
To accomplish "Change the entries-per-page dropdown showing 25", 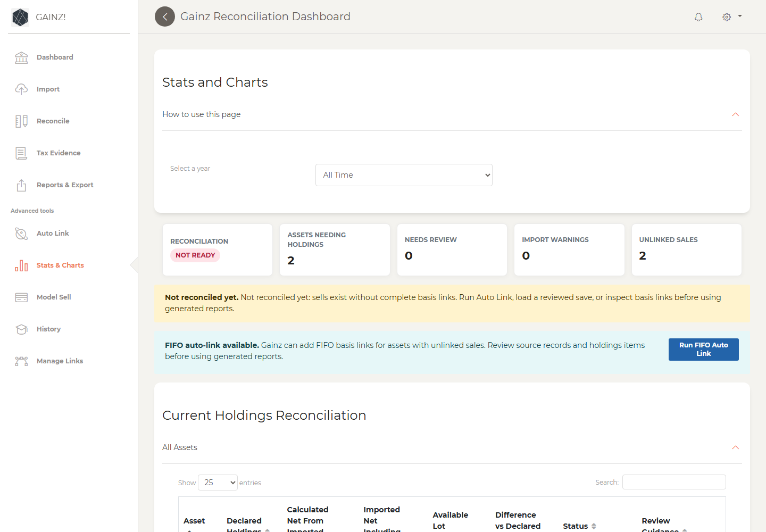I will pyautogui.click(x=218, y=483).
